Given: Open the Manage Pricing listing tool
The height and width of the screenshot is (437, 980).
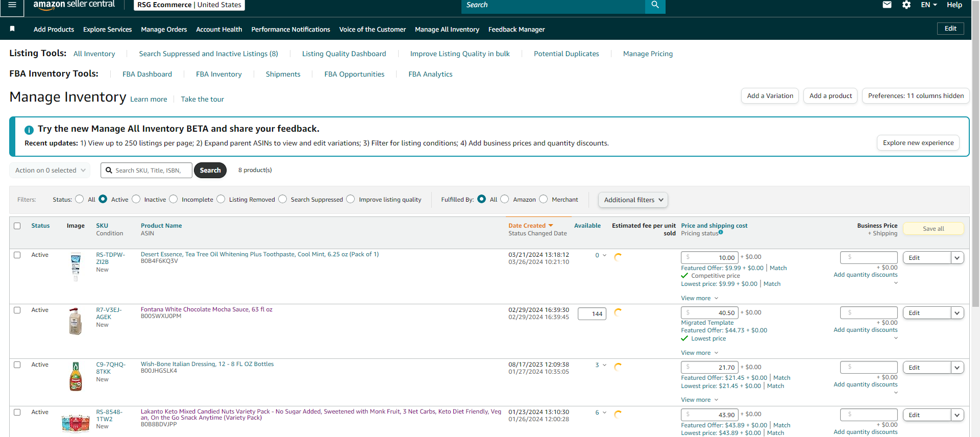Looking at the screenshot, I should coord(648,54).
